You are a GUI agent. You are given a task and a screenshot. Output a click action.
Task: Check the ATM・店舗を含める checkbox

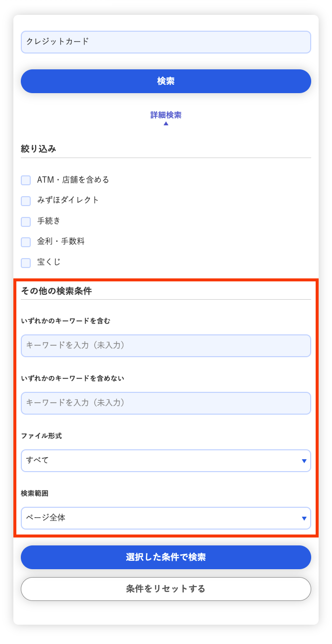tap(26, 180)
